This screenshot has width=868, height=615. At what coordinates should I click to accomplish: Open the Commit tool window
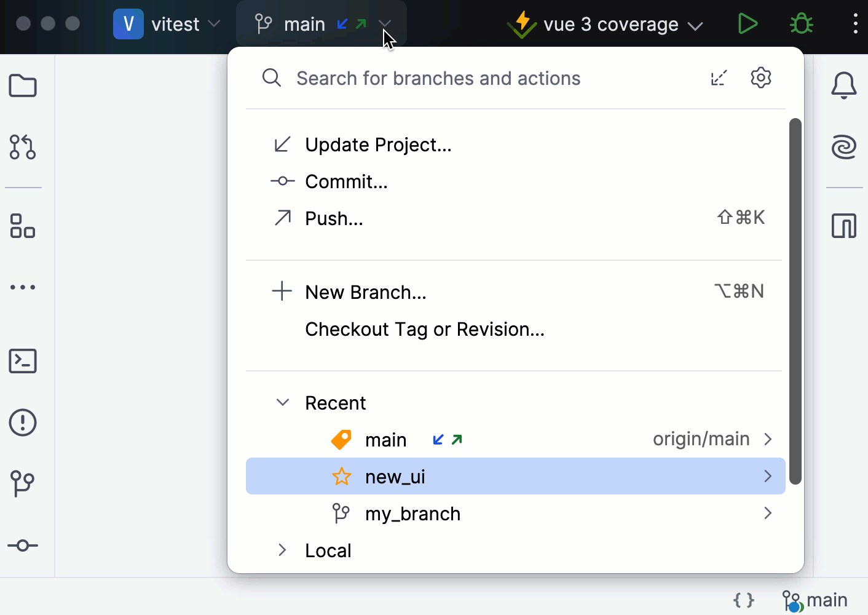click(23, 545)
